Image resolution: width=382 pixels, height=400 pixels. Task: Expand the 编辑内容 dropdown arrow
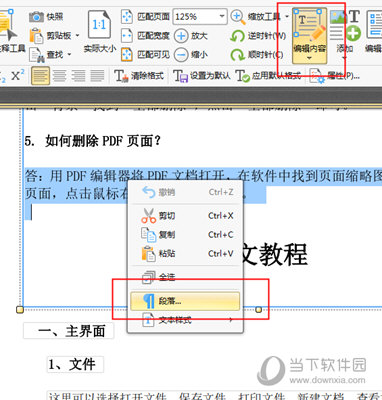(x=309, y=58)
